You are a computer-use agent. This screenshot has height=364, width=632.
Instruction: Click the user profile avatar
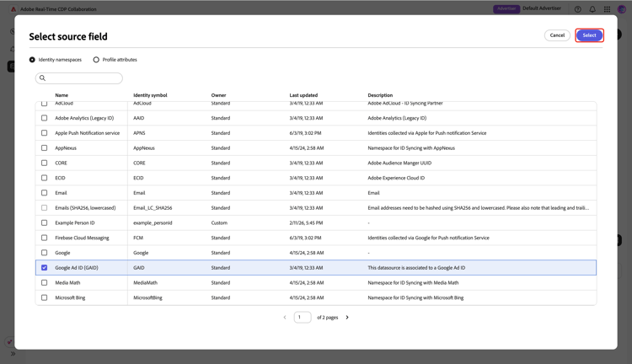[622, 9]
